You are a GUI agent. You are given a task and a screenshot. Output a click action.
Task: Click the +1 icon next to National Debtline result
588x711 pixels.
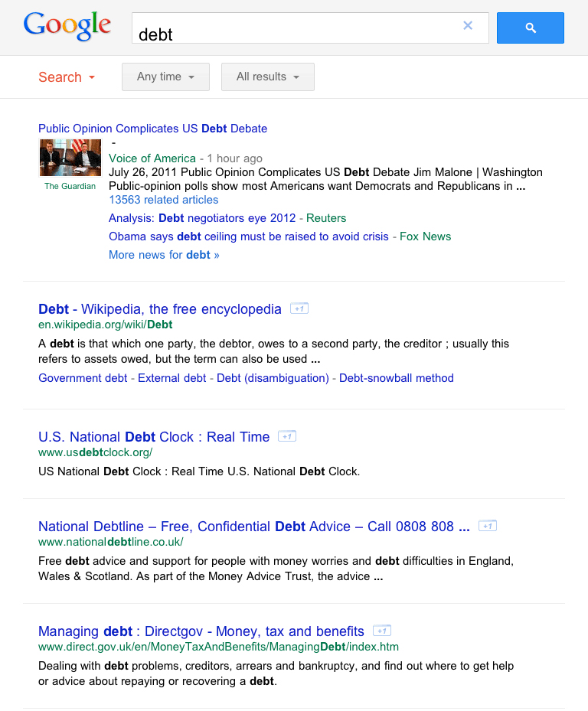(488, 526)
